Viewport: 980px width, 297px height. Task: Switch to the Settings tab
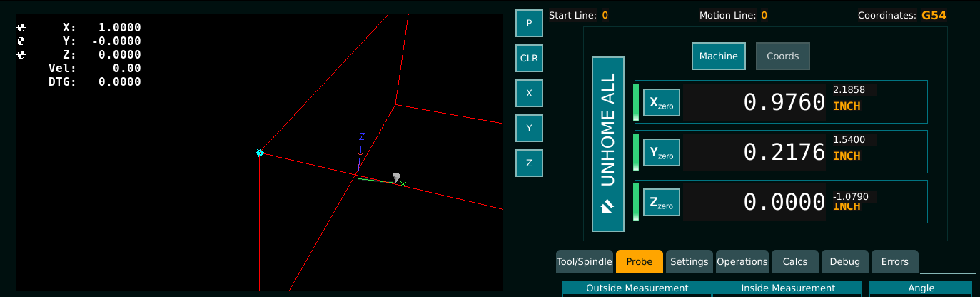pyautogui.click(x=689, y=261)
